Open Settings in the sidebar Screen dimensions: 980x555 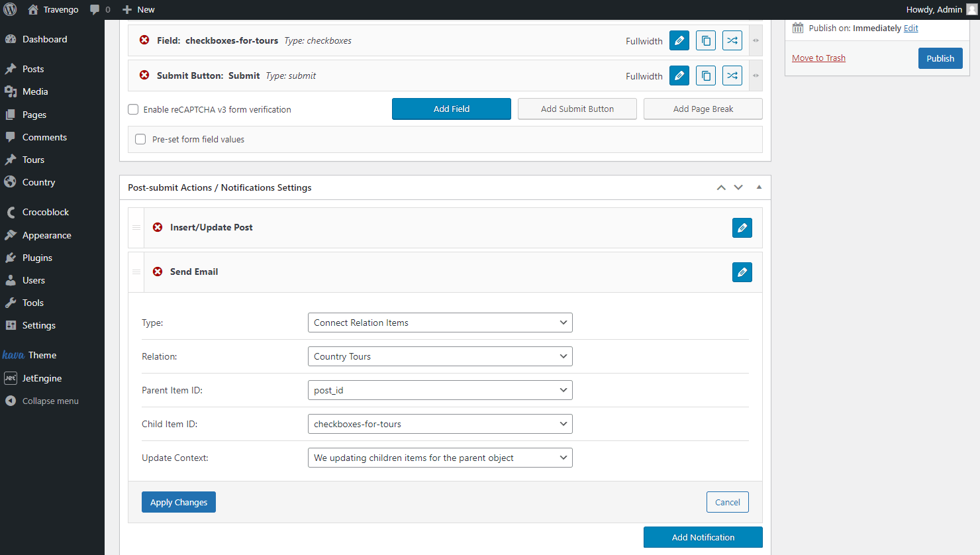coord(52,325)
